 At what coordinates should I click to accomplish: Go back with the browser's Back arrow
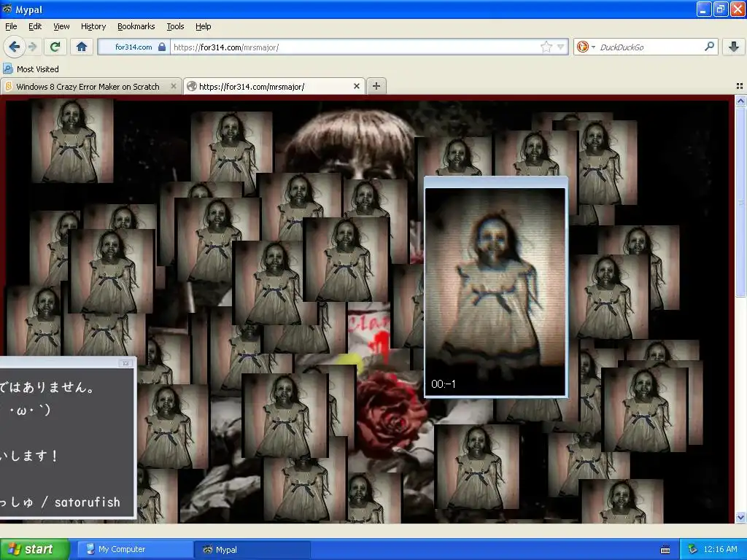tap(14, 47)
